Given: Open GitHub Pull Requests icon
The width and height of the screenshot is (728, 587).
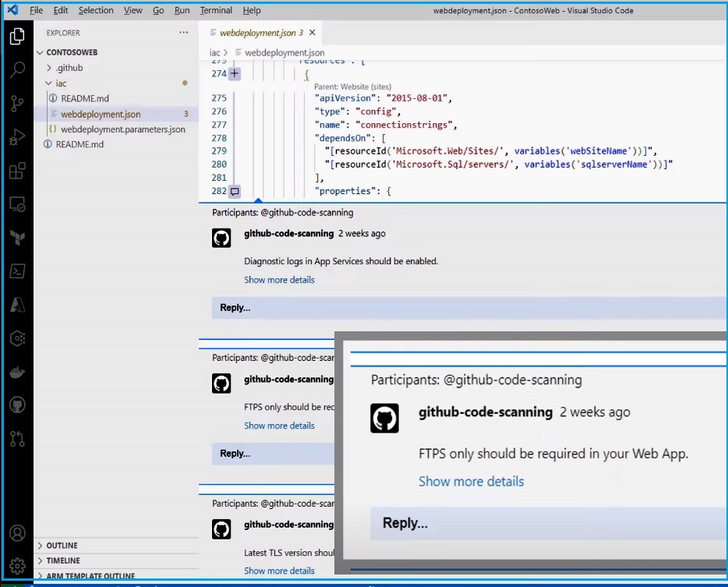Looking at the screenshot, I should click(x=17, y=439).
